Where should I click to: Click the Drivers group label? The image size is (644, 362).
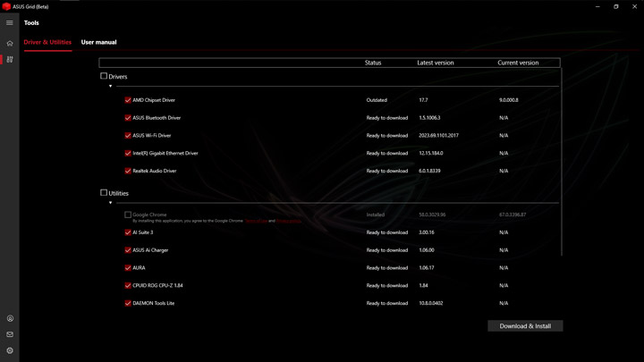(x=118, y=77)
